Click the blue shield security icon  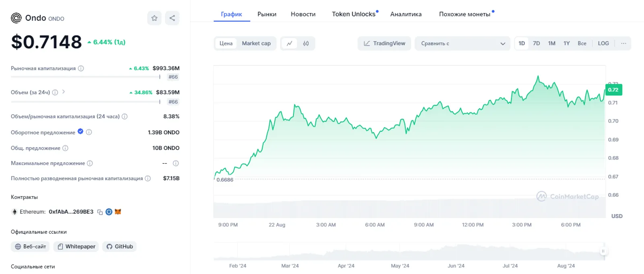(109, 212)
